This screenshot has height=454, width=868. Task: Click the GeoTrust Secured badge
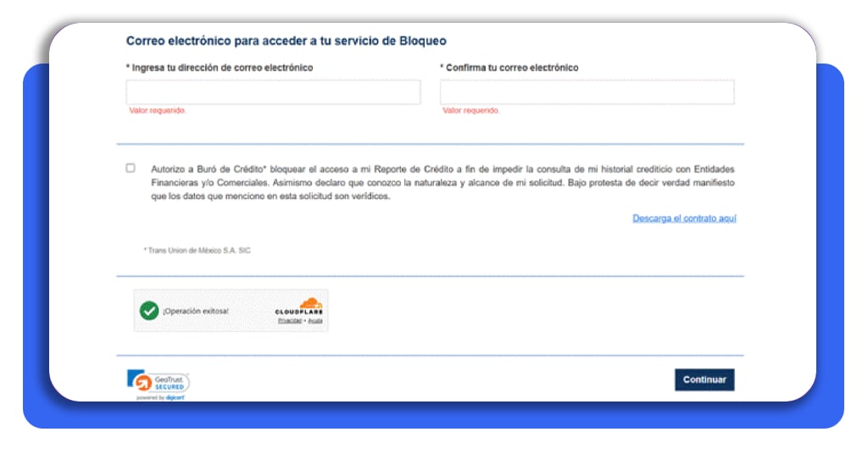[x=159, y=381]
